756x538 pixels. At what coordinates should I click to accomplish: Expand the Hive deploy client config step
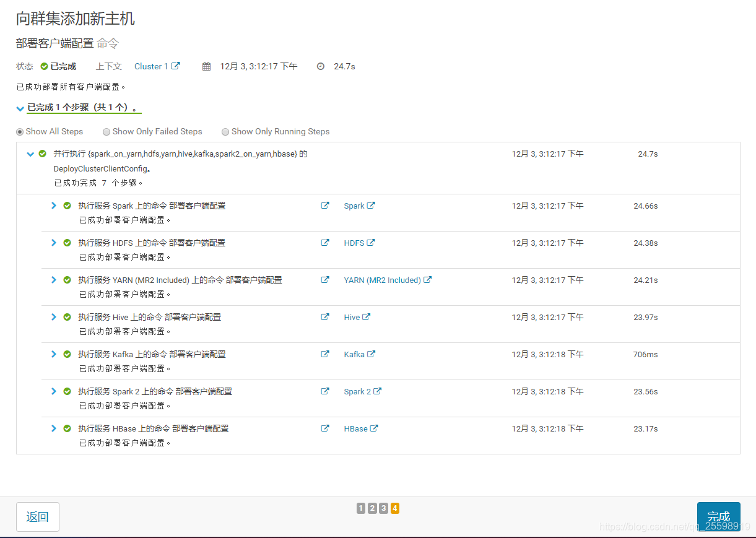tap(54, 317)
